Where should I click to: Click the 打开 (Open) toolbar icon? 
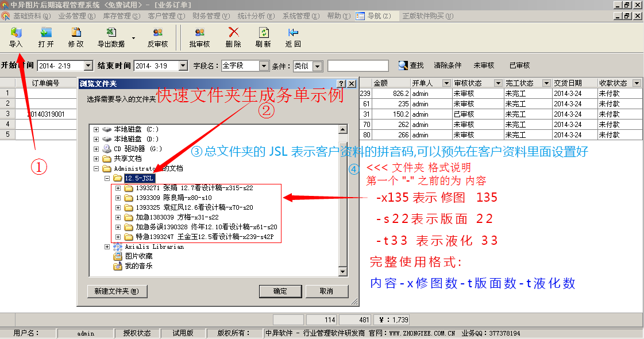click(46, 33)
